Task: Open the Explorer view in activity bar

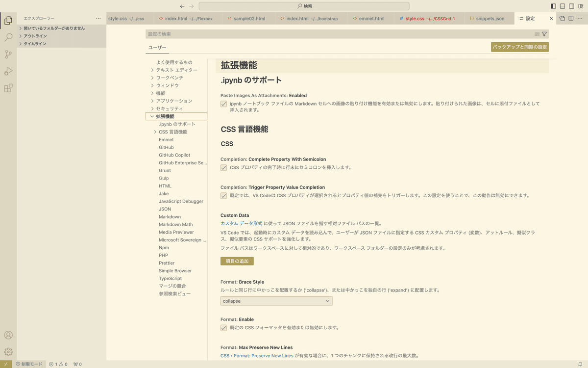Action: click(8, 21)
